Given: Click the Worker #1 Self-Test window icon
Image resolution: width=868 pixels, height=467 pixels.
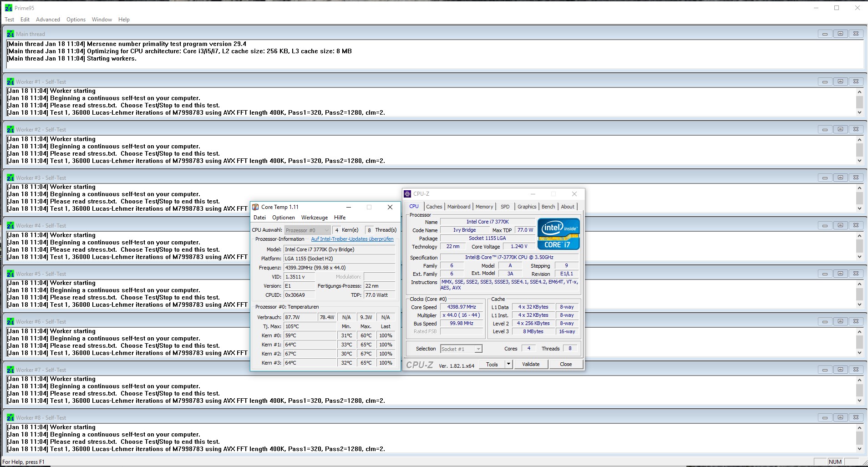Looking at the screenshot, I should tap(10, 81).
